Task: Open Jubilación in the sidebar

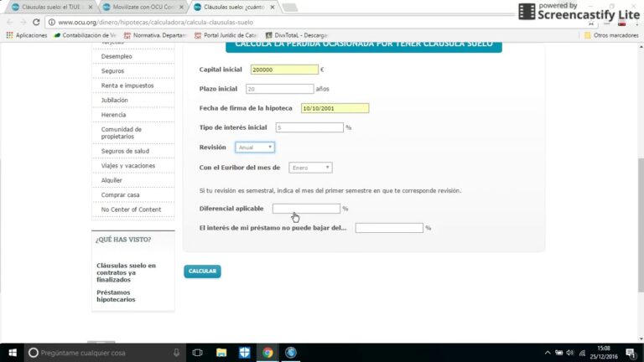Action: tap(114, 101)
